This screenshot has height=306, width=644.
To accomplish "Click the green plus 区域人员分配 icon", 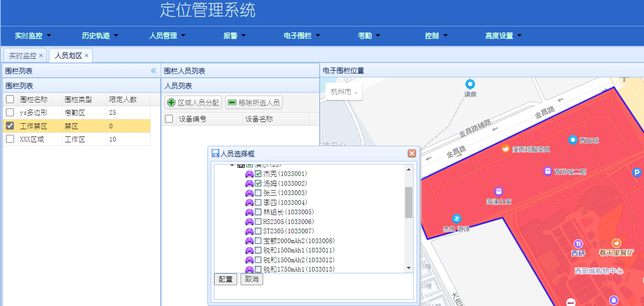I will tap(171, 102).
